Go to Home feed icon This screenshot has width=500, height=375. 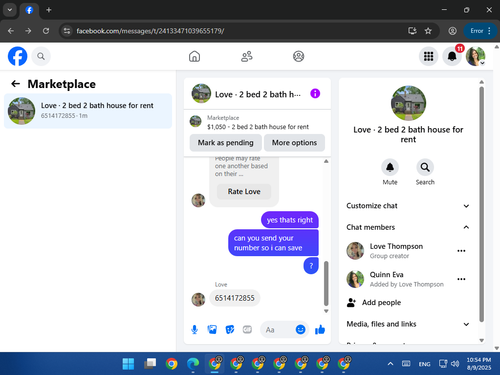click(194, 56)
